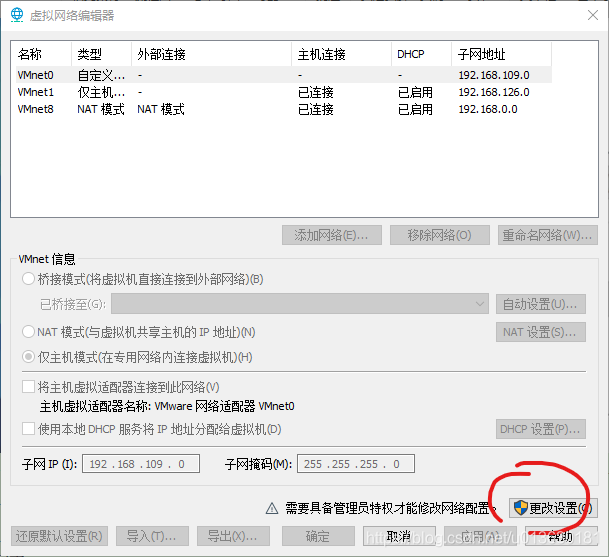Select 仅主机模式 radio option
Image resolution: width=609 pixels, height=557 pixels.
pos(28,357)
